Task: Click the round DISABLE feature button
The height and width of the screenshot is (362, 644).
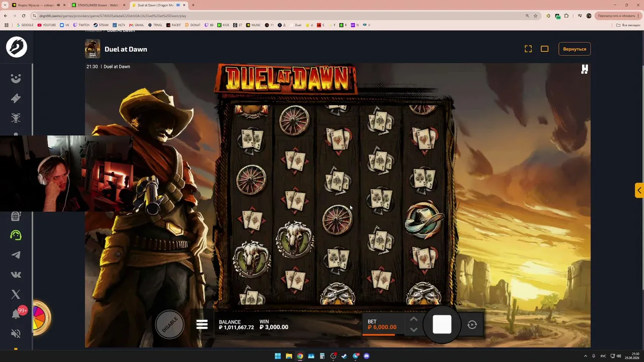Action: (170, 324)
